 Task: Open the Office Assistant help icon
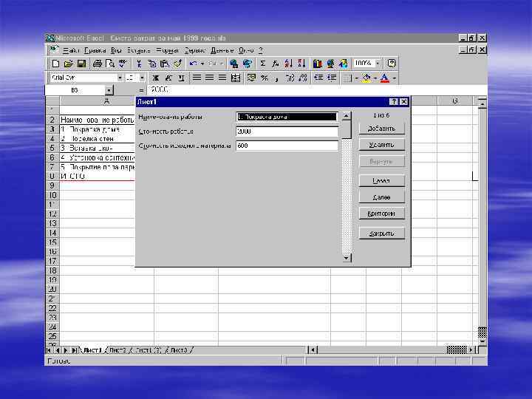tap(392, 64)
